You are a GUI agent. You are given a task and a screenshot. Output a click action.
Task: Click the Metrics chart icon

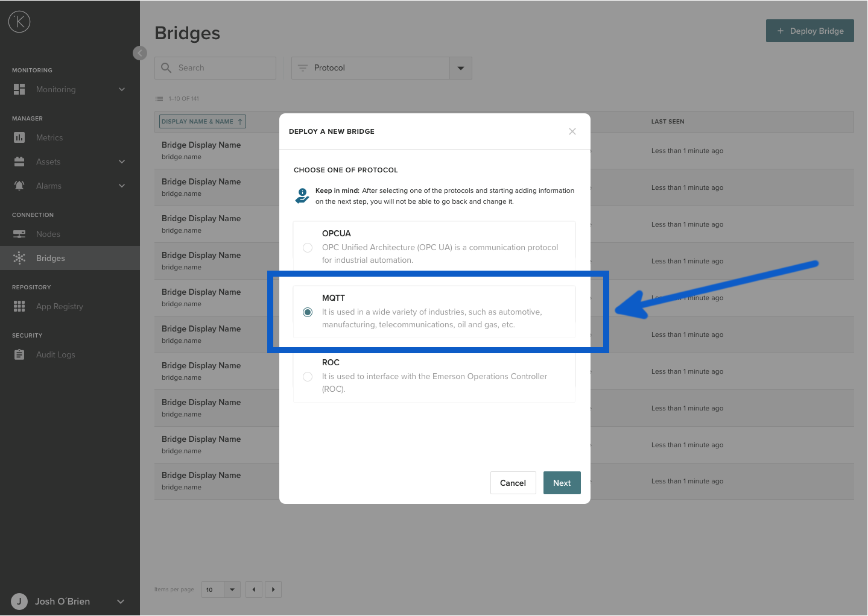[19, 137]
